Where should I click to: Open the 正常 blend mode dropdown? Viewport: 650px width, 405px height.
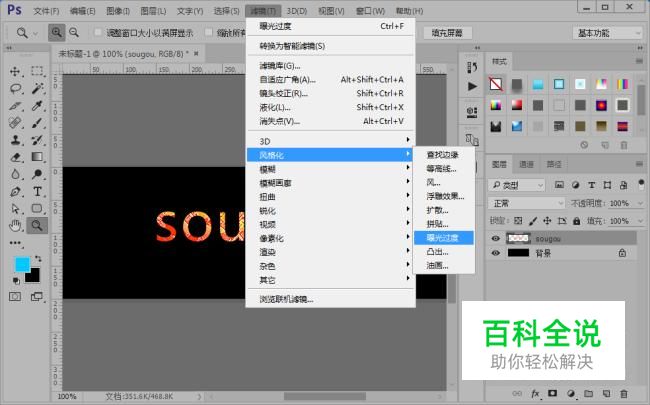click(526, 203)
